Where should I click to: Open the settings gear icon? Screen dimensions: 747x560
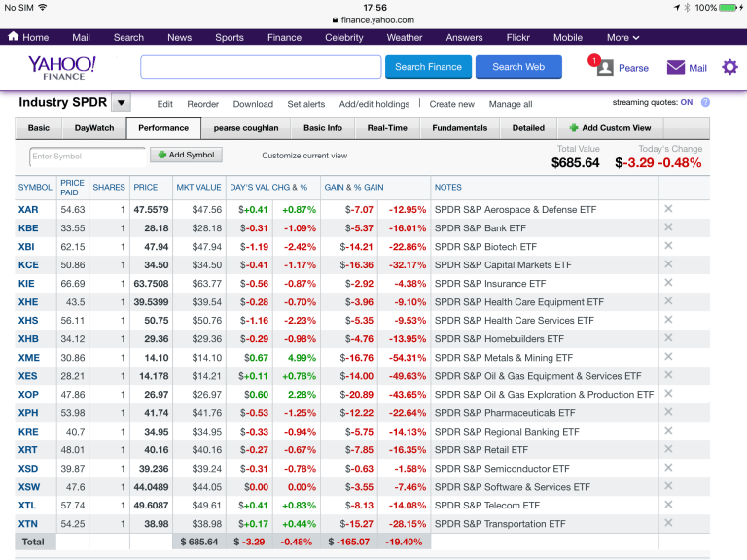point(729,67)
